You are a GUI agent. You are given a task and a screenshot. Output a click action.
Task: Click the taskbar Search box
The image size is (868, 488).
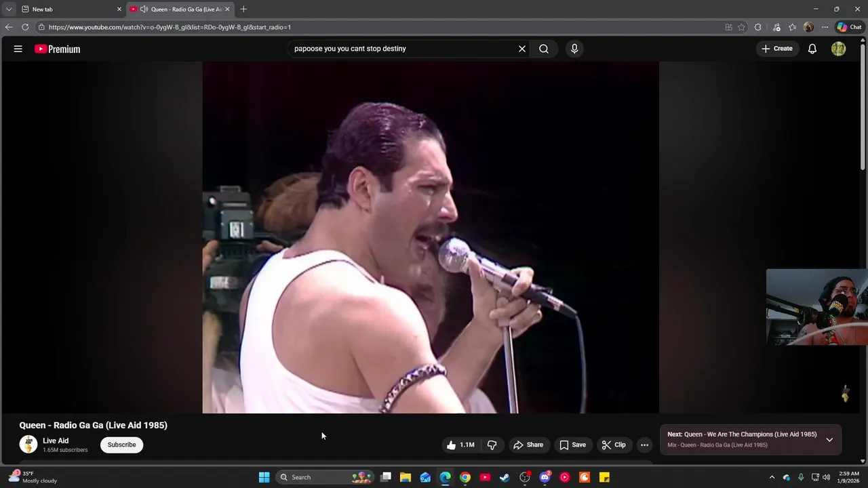pos(325,477)
